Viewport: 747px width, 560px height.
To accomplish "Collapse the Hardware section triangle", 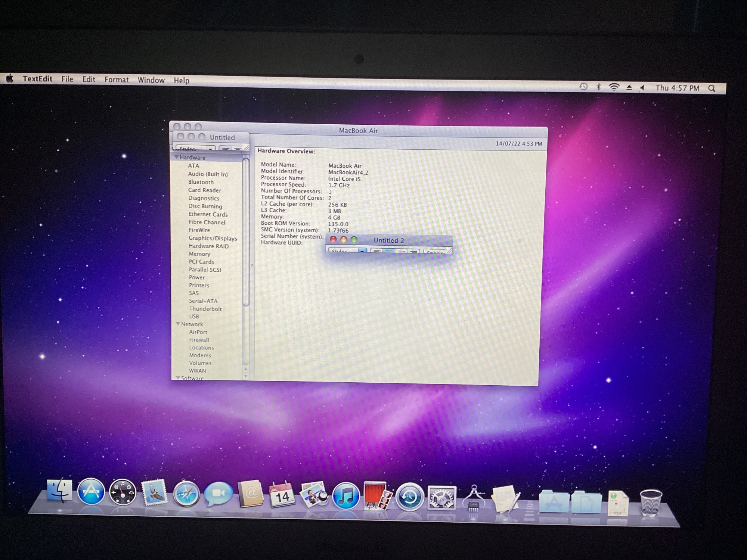I will click(176, 157).
